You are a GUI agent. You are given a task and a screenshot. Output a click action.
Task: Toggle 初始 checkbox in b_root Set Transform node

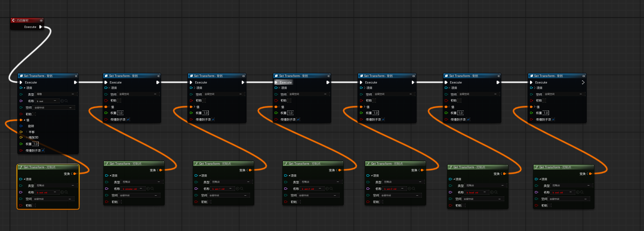34,114
